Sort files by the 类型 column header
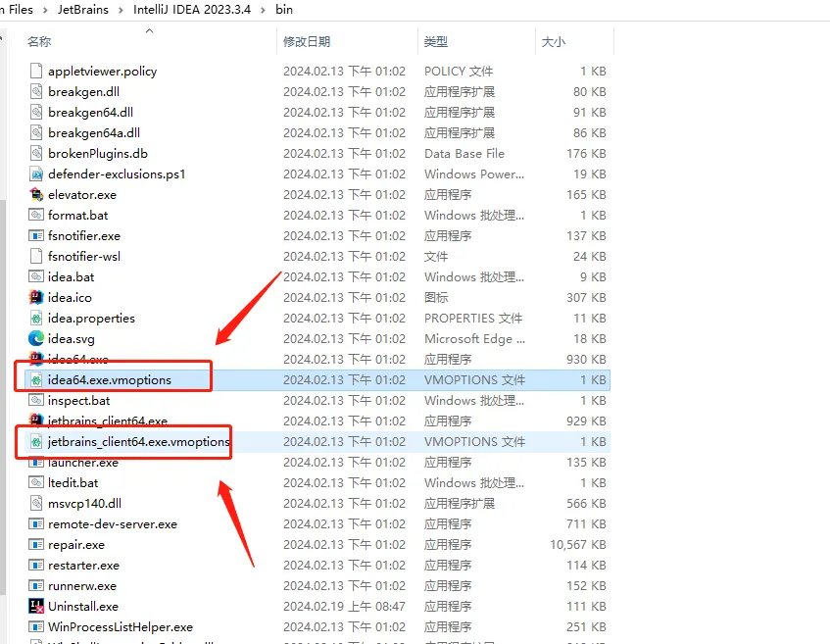The height and width of the screenshot is (644, 830). [x=436, y=42]
